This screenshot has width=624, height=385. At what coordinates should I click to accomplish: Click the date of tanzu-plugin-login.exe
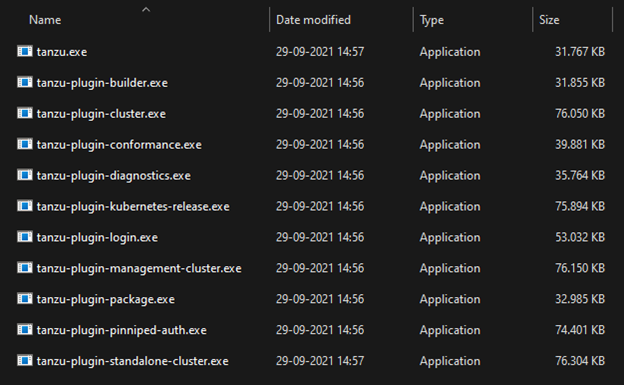(x=320, y=237)
